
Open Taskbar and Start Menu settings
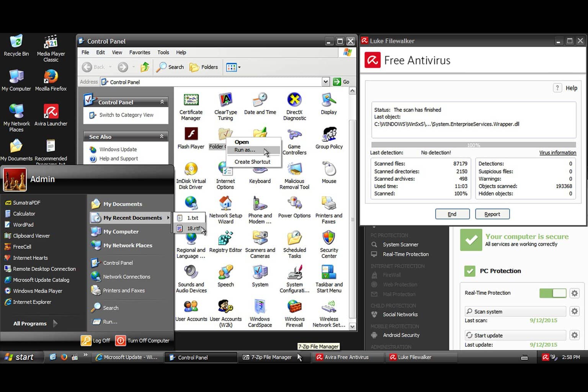coord(329,279)
